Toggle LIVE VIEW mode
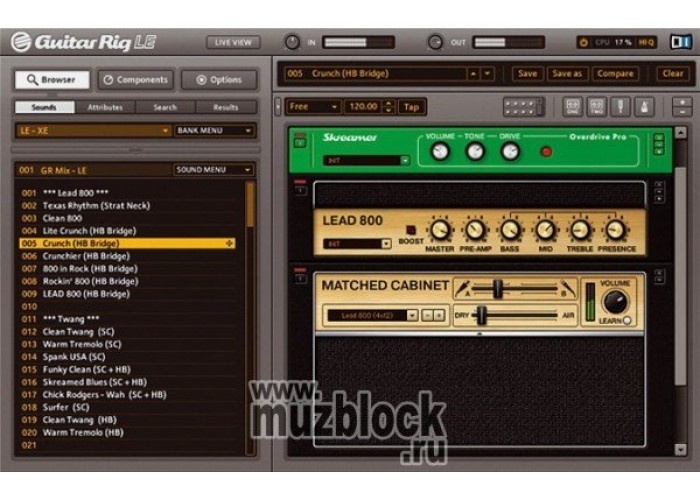 click(x=233, y=42)
